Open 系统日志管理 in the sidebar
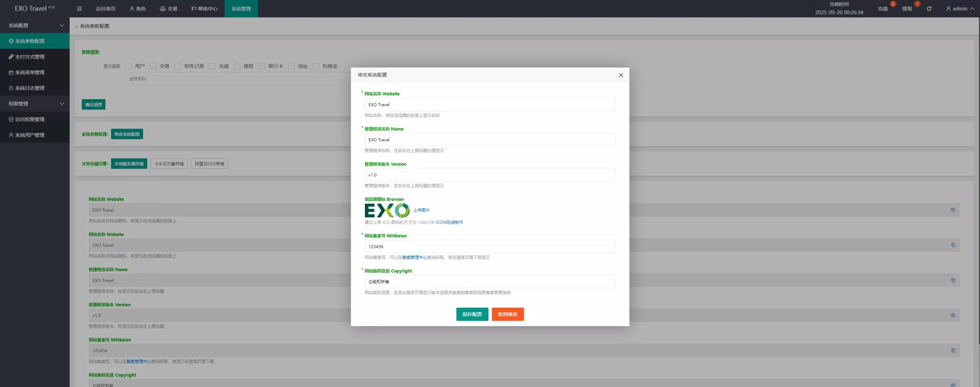980x387 pixels. point(30,88)
